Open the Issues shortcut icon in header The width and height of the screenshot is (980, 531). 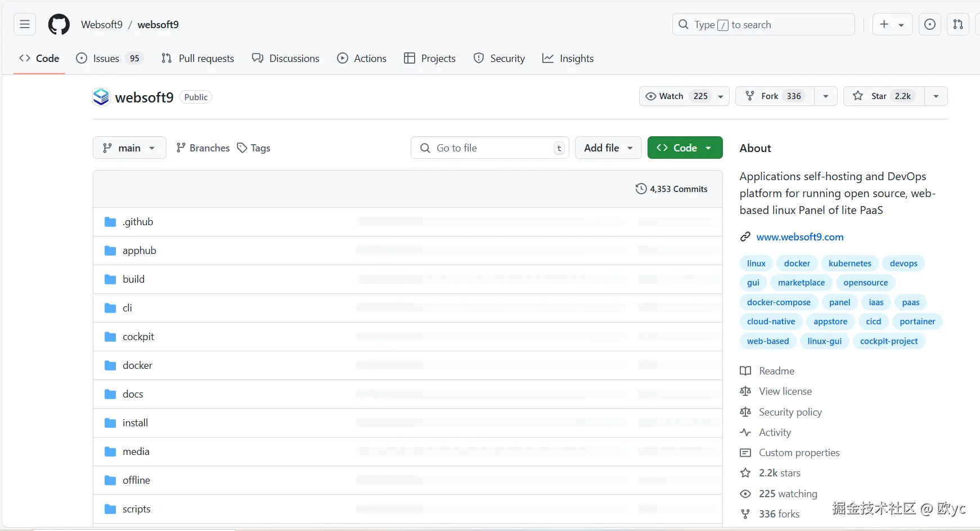(930, 24)
